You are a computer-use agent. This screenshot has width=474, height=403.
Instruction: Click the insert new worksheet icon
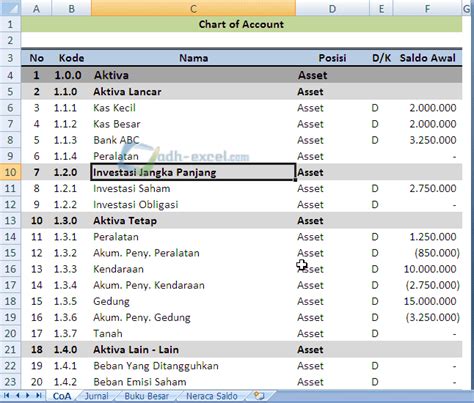click(x=259, y=396)
